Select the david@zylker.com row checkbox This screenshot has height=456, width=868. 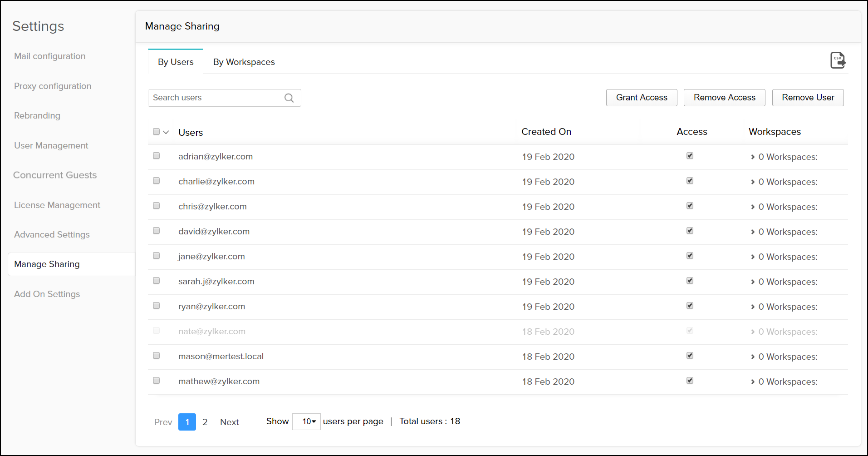coord(157,231)
